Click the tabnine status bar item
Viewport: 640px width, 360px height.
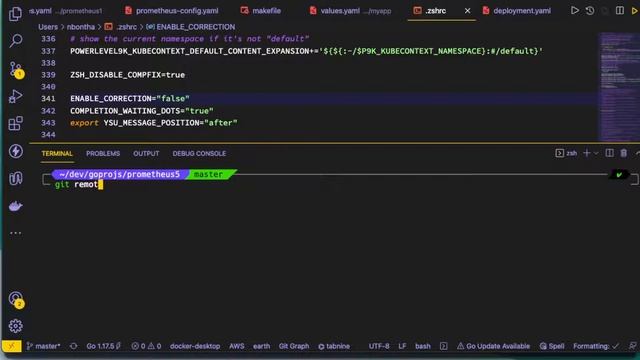coord(334,346)
